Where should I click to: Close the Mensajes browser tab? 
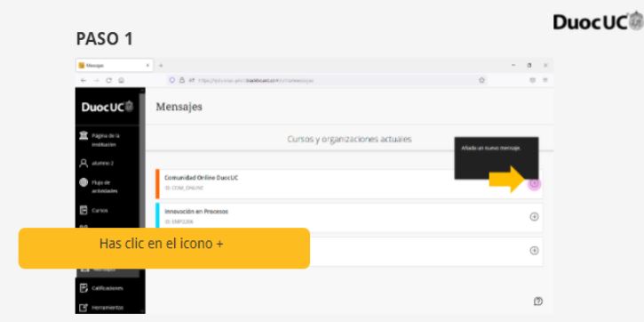click(147, 66)
